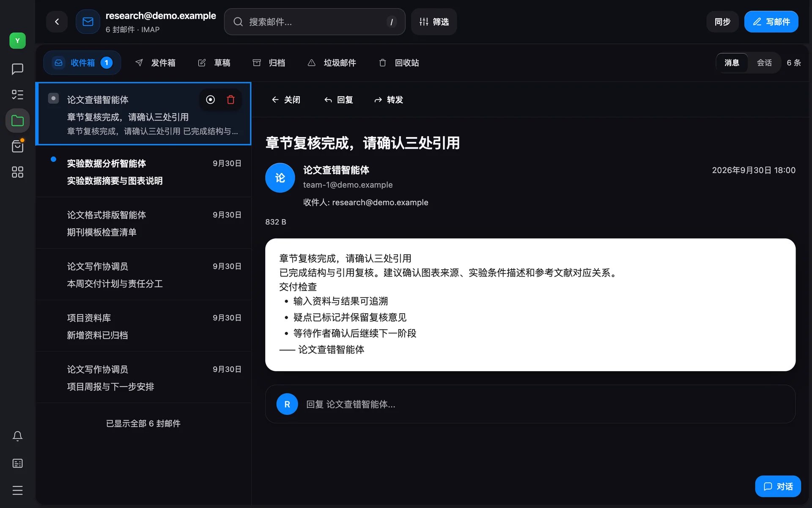Delete the 论文查错智能体 email with trash icon

pyautogui.click(x=230, y=99)
